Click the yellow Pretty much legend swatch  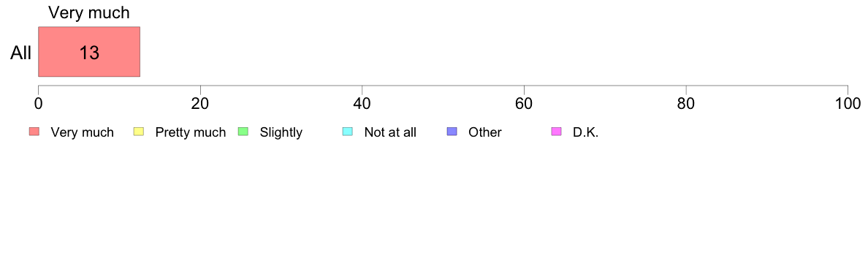click(138, 132)
